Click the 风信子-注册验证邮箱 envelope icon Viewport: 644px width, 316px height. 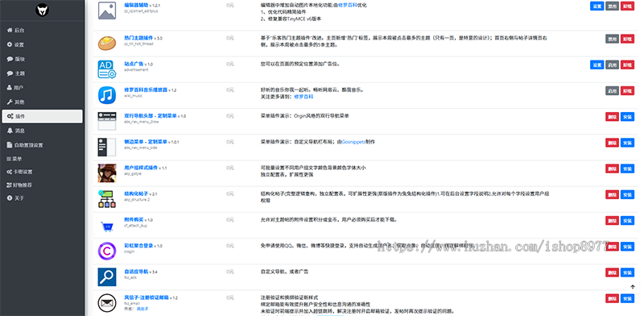point(107,304)
